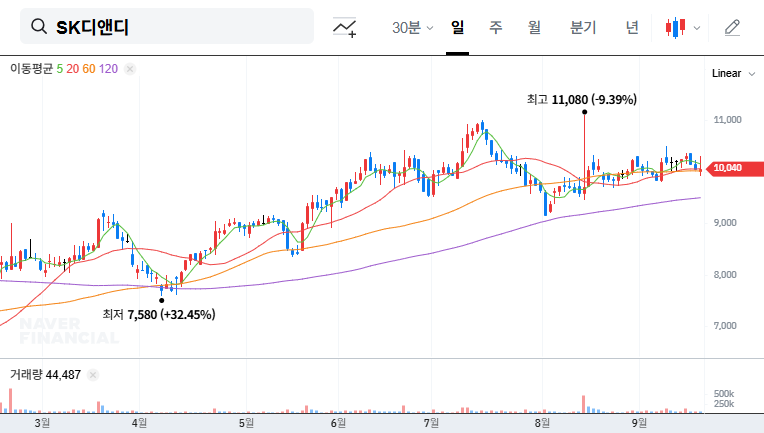Click the high point dot marker
Screen dimensions: 764x433
coord(584,112)
